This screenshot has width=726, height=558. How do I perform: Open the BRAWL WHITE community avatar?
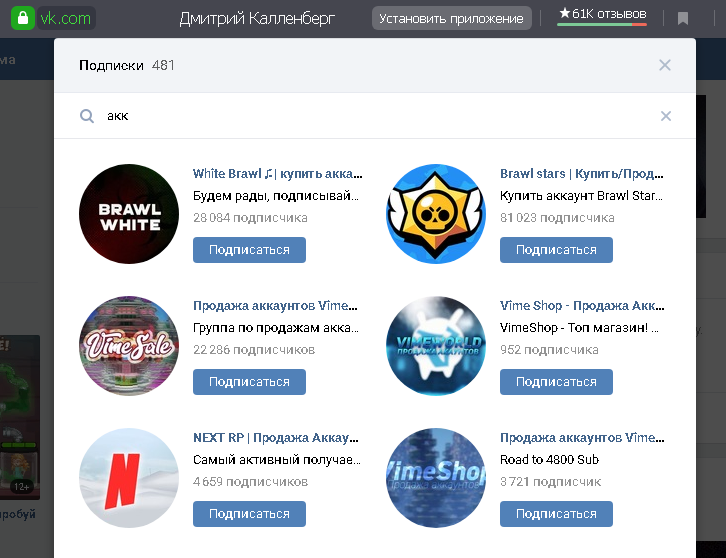point(129,214)
